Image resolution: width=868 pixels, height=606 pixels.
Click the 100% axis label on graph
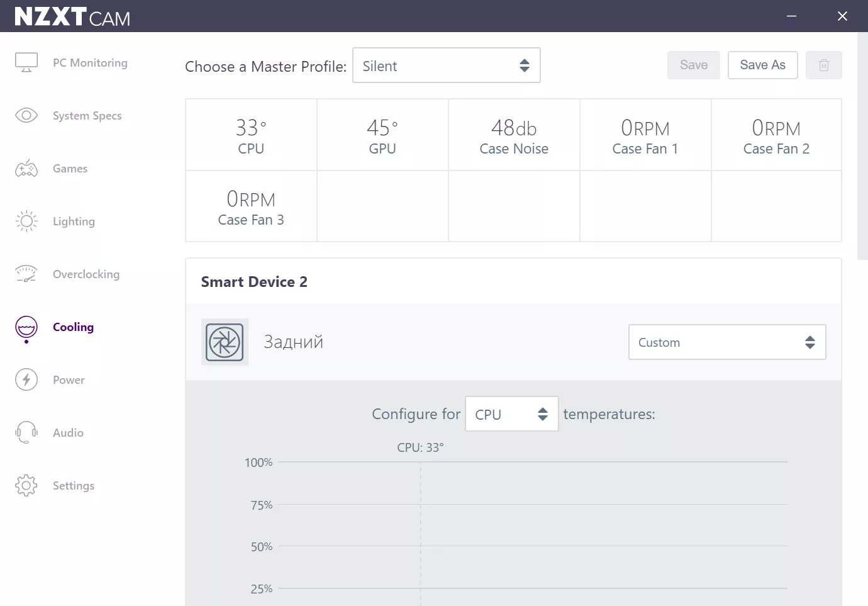(259, 463)
